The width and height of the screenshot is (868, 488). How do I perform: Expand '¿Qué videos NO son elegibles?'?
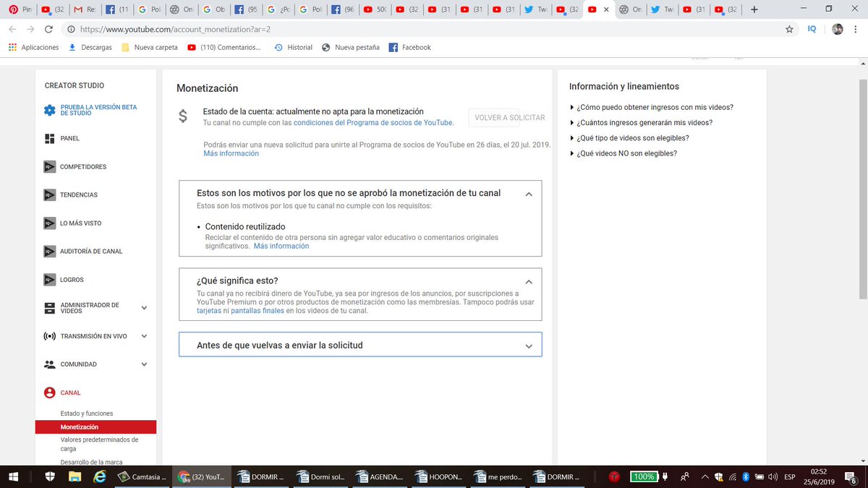point(624,153)
